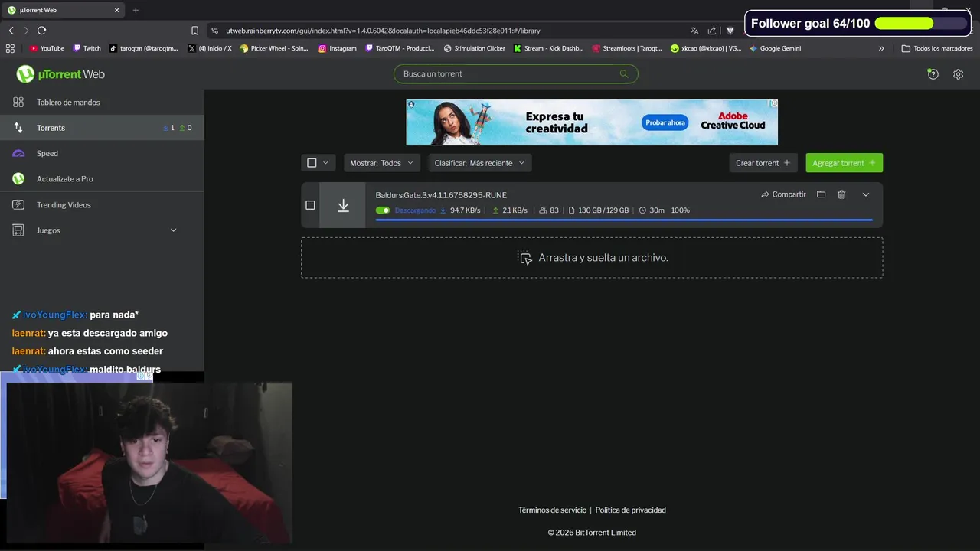Click the Crear torrent button
Screen dimensions: 980x551
click(763, 163)
